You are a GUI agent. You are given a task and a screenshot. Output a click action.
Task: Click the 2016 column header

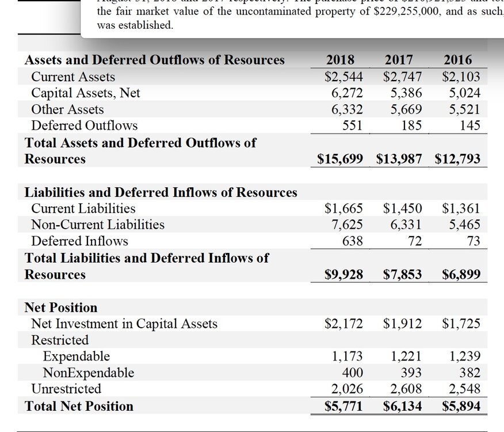458,60
